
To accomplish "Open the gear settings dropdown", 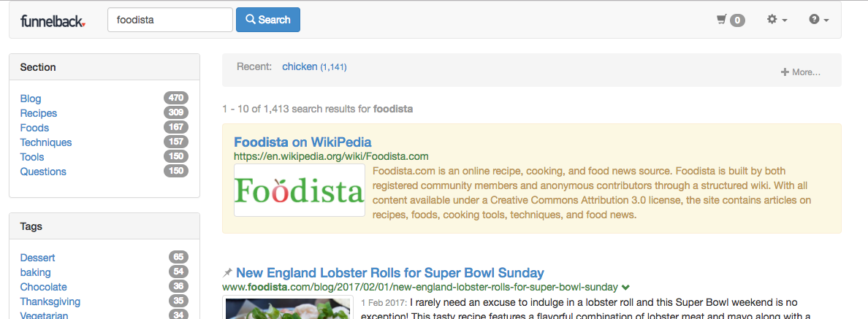I will (777, 20).
